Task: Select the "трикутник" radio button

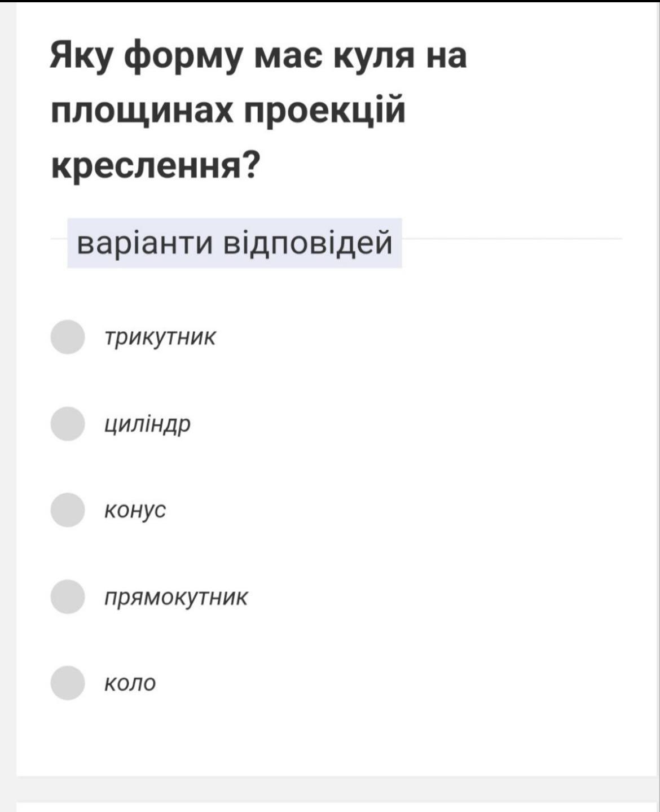Action: click(x=68, y=337)
